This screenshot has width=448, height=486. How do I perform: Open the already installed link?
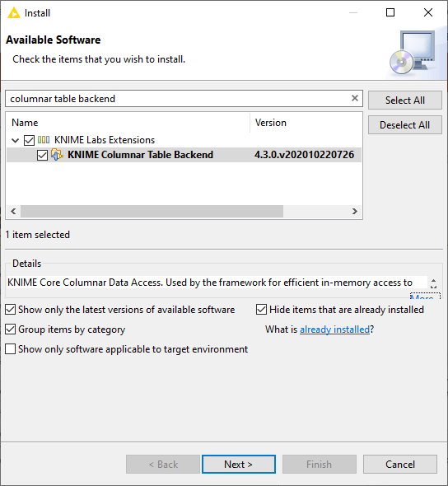click(x=334, y=329)
